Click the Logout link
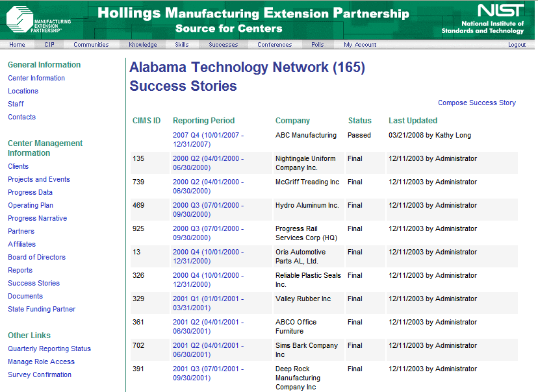This screenshot has height=392, width=538. click(x=517, y=45)
